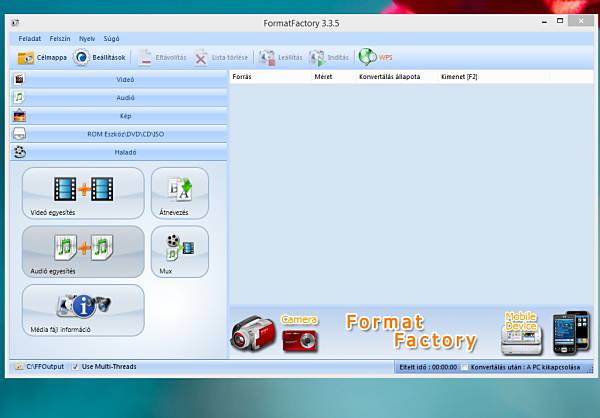Click the Eltelt idő elapsed time display
The image size is (600, 418).
pyautogui.click(x=428, y=367)
